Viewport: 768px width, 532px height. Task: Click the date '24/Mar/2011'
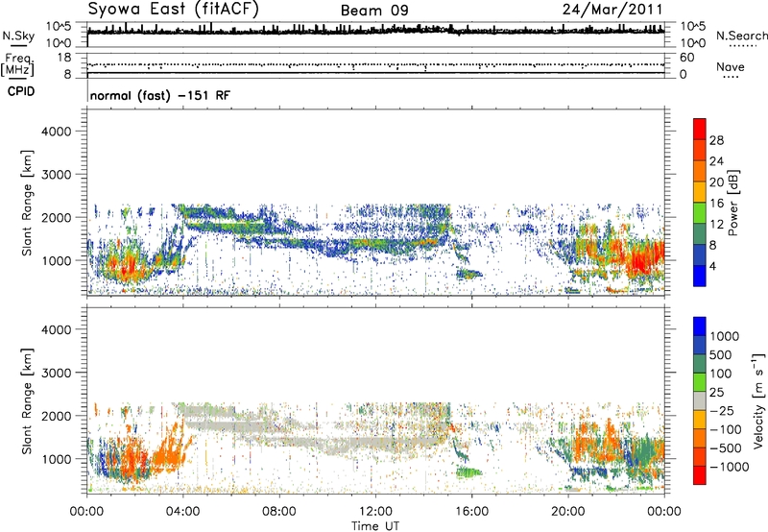click(612, 10)
